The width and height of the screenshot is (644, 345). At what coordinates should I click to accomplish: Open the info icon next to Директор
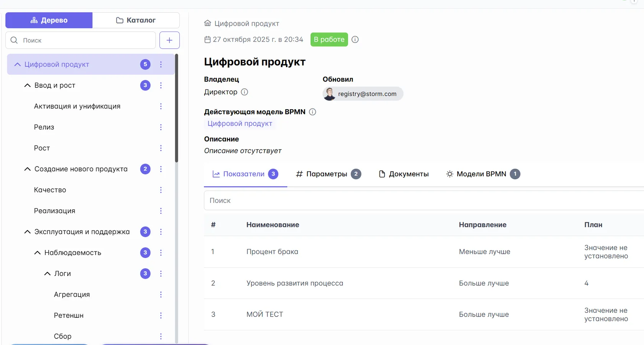pos(245,92)
